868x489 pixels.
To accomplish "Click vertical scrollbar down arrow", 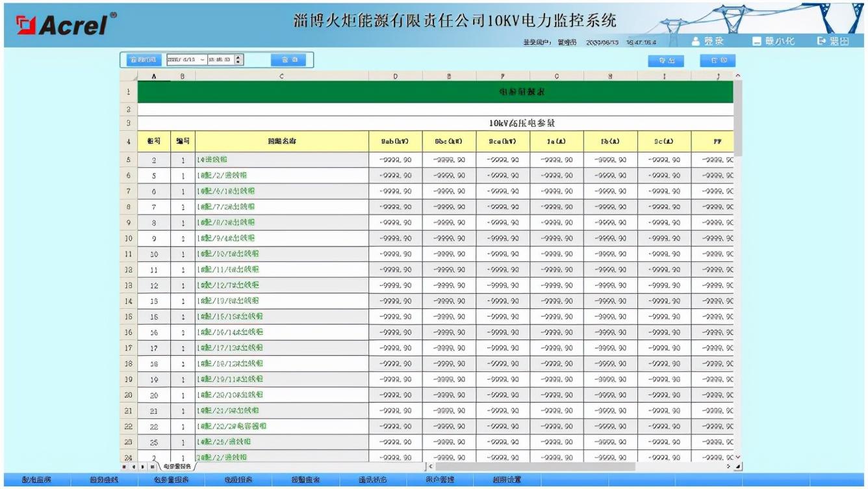I will [x=737, y=457].
